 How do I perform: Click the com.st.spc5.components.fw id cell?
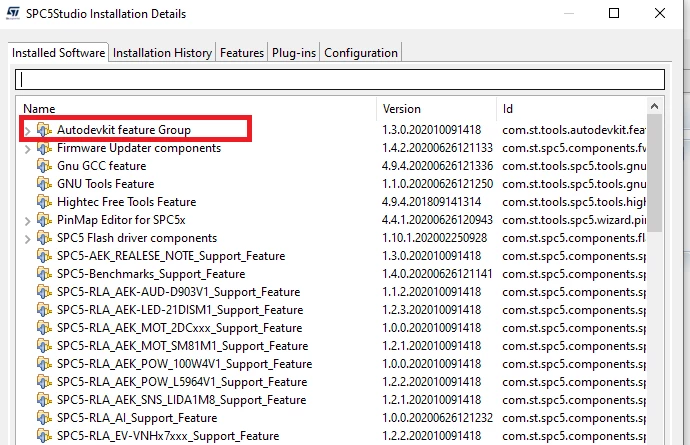point(574,148)
